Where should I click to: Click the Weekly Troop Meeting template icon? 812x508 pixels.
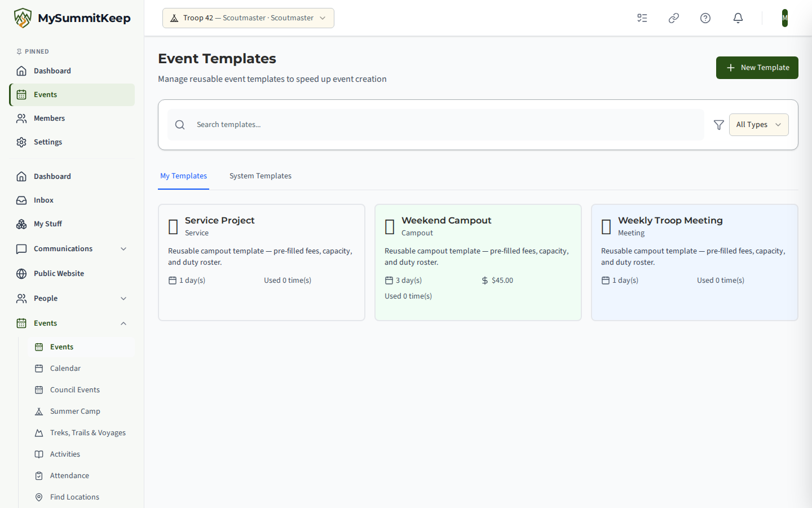tap(606, 227)
